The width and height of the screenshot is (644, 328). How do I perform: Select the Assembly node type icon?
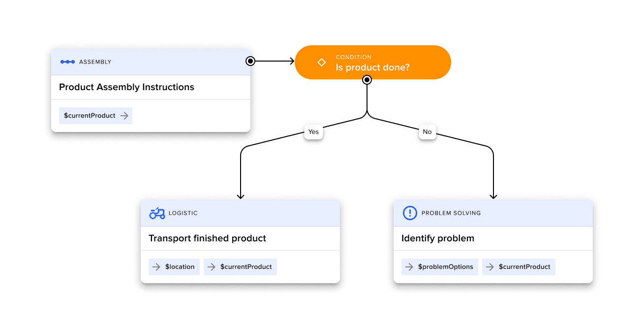[68, 62]
